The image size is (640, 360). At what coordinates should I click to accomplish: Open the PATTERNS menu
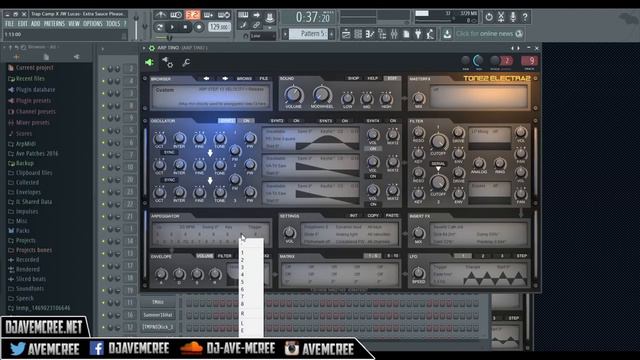(54, 24)
